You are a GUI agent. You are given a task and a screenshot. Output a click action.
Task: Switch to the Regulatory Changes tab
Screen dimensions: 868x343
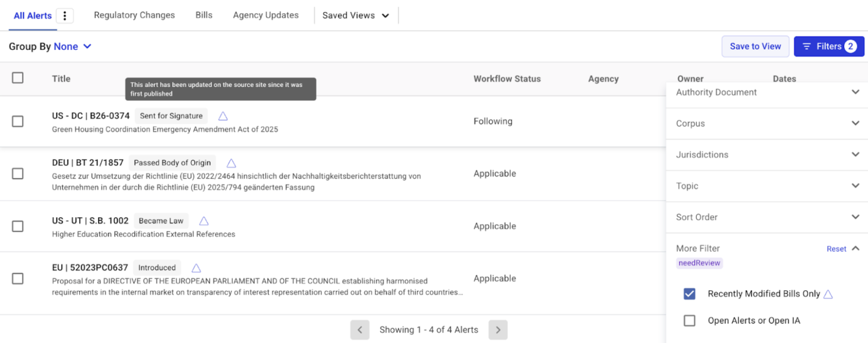(134, 15)
